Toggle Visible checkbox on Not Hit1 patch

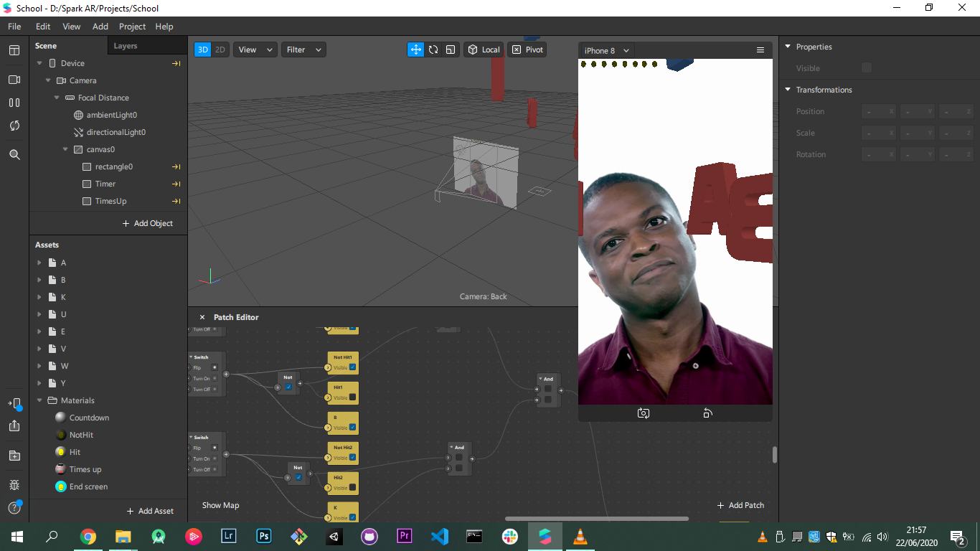[352, 367]
